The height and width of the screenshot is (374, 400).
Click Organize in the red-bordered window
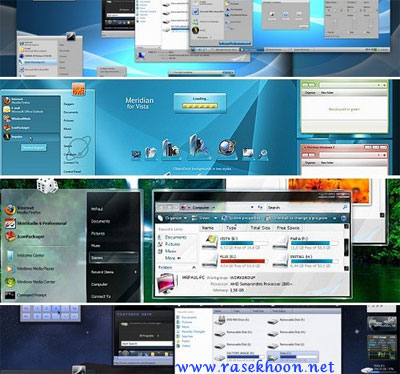pyautogui.click(x=310, y=163)
